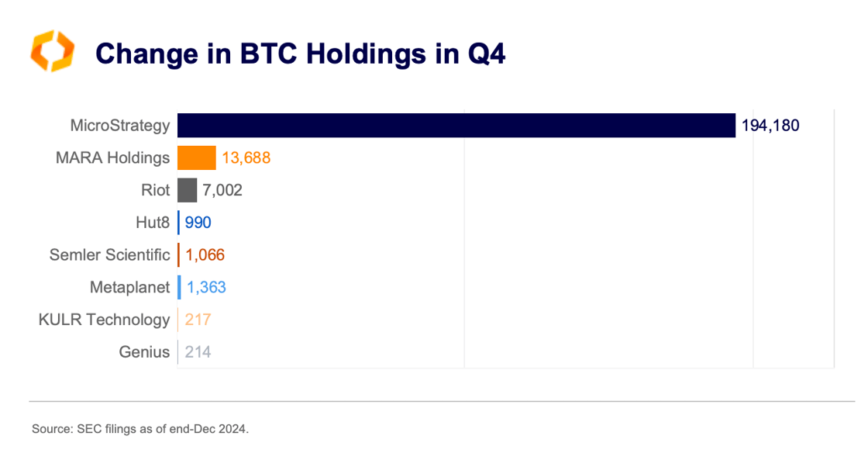Click the 1,066 Semler Scientific value
The width and height of the screenshot is (868, 460).
[205, 254]
